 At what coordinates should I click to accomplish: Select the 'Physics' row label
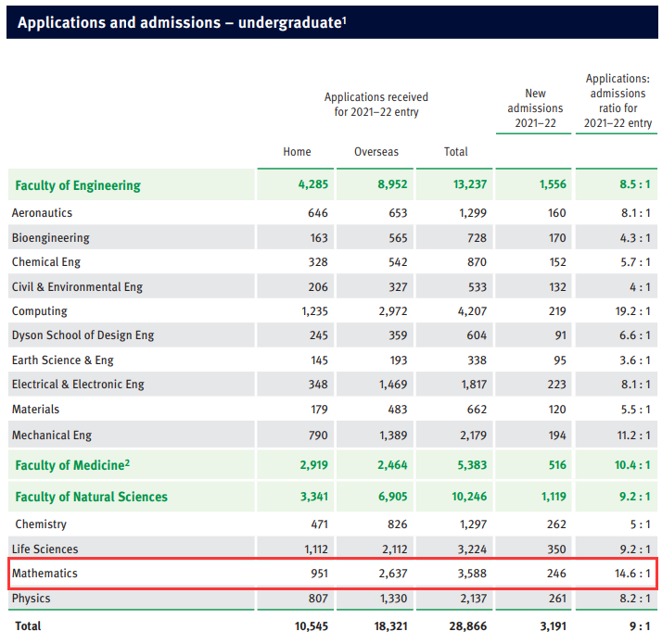(31, 599)
